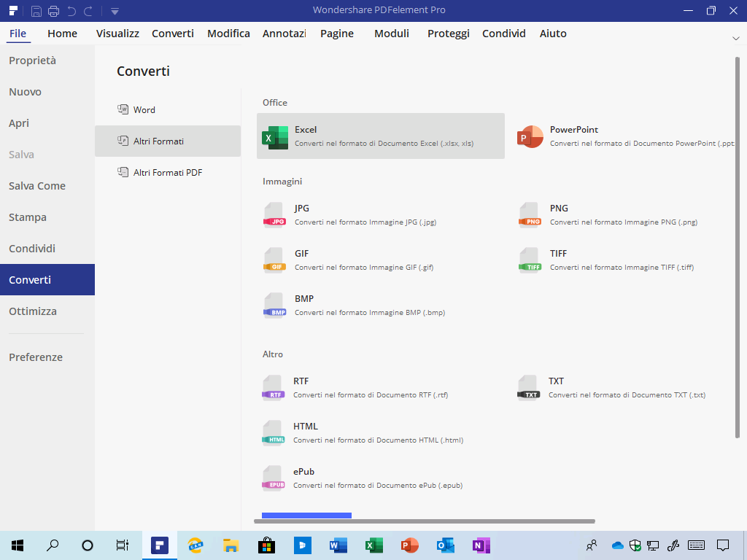747x560 pixels.
Task: Open Windows taskbar search
Action: click(x=53, y=545)
